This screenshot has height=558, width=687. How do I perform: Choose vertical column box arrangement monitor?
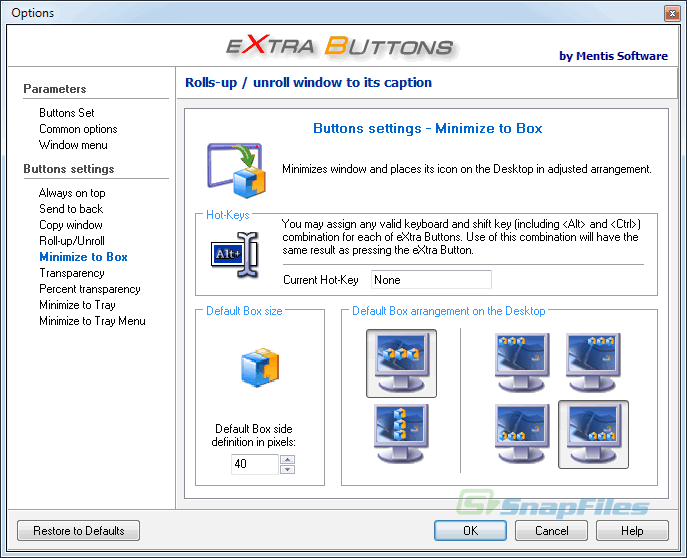coord(401,434)
